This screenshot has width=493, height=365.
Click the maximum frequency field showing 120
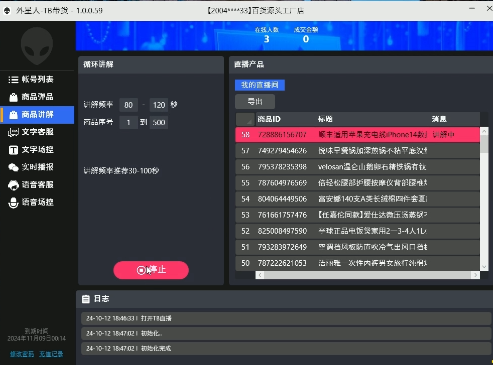tap(159, 105)
